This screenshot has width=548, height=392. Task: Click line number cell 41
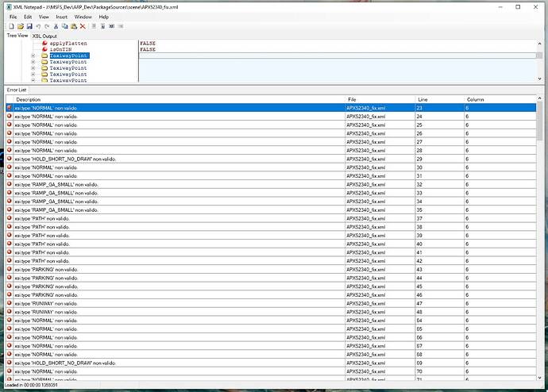pyautogui.click(x=440, y=252)
